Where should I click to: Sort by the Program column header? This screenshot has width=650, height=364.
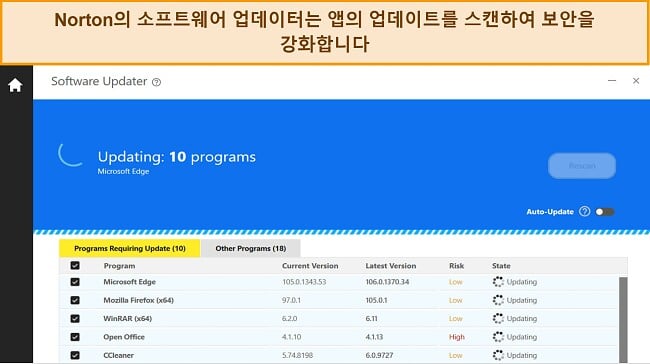tap(119, 266)
